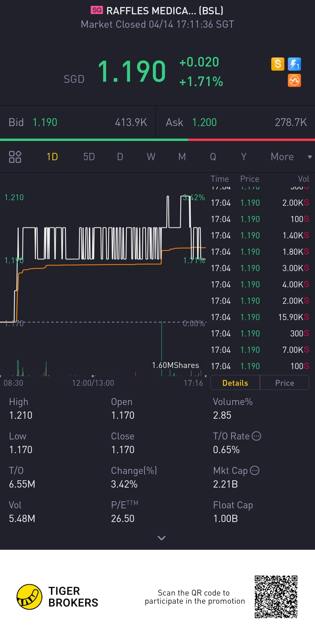Switch to the M monthly chart tab

[x=182, y=157]
